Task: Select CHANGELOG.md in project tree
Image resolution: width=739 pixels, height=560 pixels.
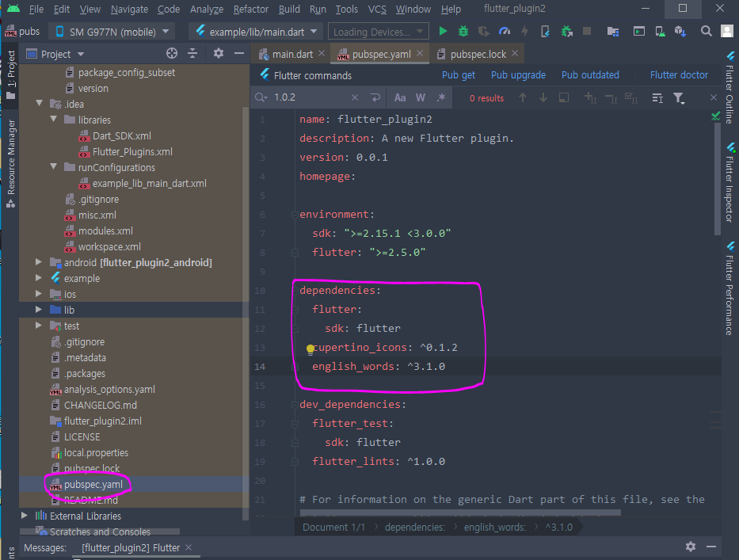Action: (x=101, y=406)
